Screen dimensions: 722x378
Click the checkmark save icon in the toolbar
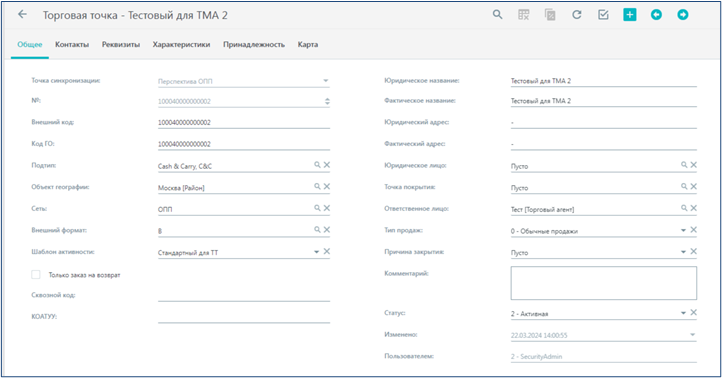pyautogui.click(x=603, y=15)
